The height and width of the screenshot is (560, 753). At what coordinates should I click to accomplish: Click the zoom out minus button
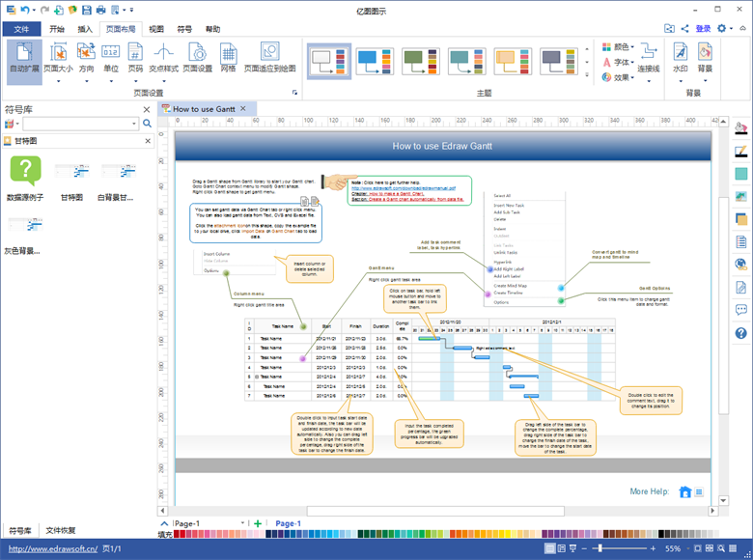click(x=584, y=548)
